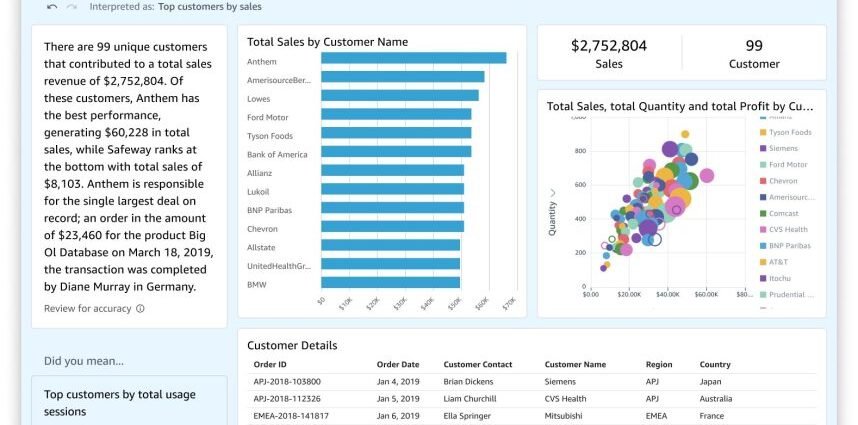Select the Jan 5, 2019 date cell

click(398, 399)
